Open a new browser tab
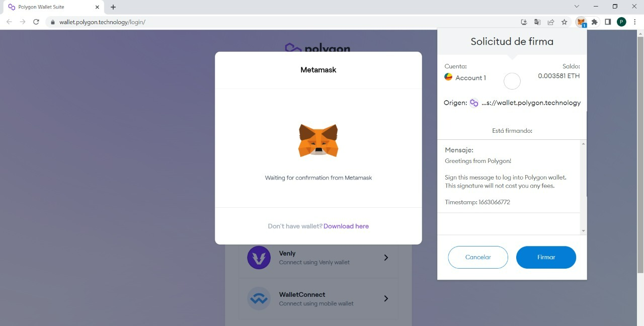 113,7
